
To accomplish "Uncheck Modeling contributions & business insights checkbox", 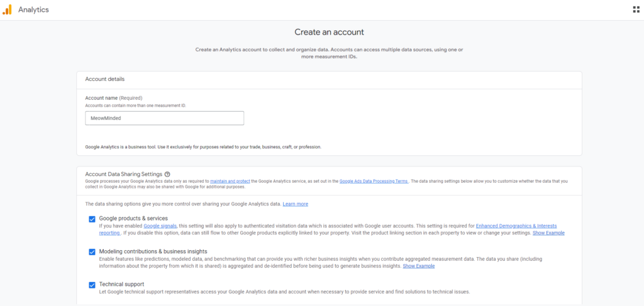I will (92, 252).
